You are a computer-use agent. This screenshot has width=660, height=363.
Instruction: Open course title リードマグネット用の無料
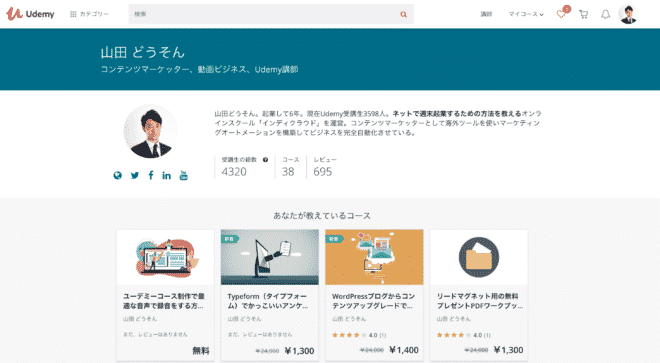[479, 301]
